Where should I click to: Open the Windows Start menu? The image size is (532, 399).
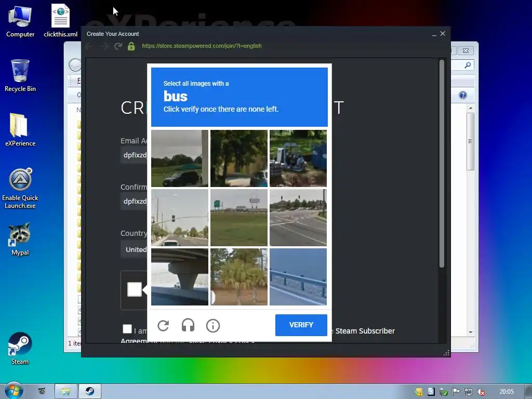click(14, 391)
